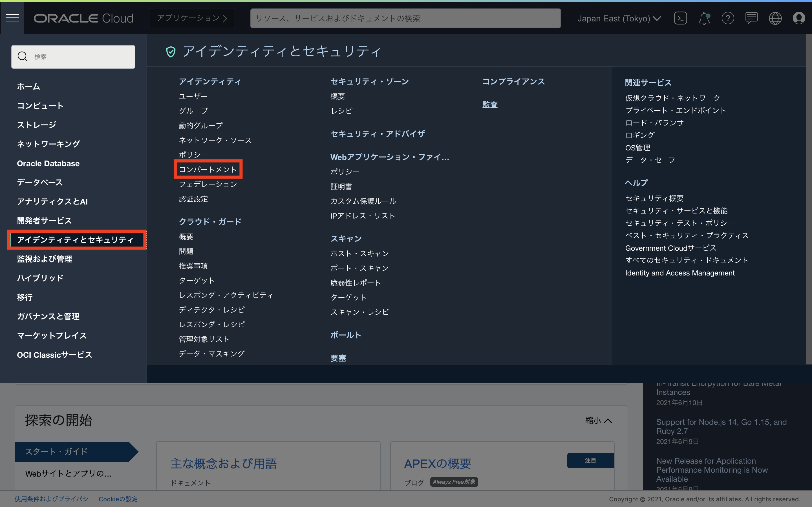Open Identity and Access Management help link
This screenshot has width=812, height=507.
coord(679,273)
